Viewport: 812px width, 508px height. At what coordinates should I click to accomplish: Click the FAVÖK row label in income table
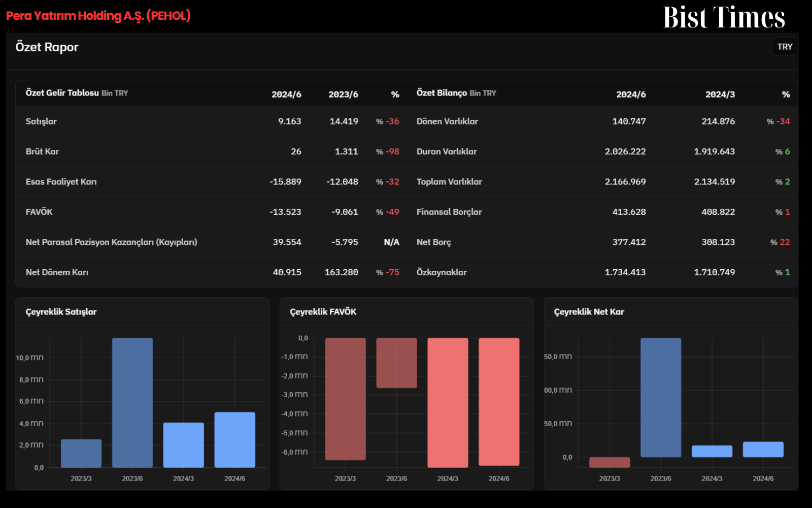pos(39,212)
